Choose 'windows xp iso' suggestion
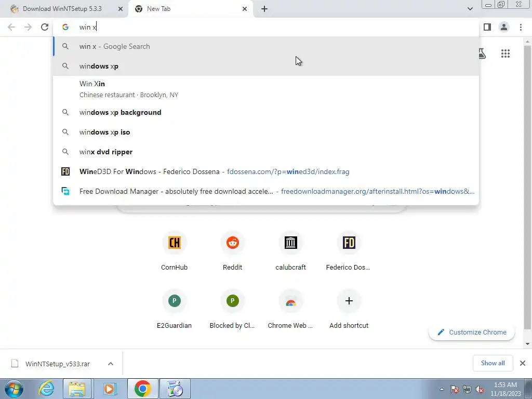The image size is (532, 399). click(x=266, y=132)
